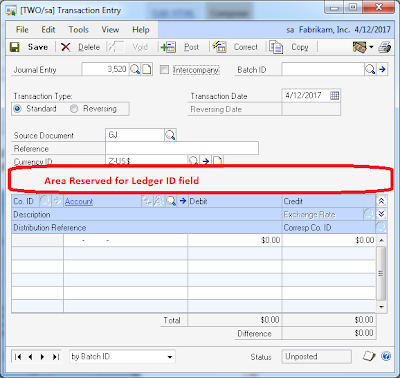Open the File menu
Image resolution: width=400 pixels, height=378 pixels.
click(x=22, y=30)
